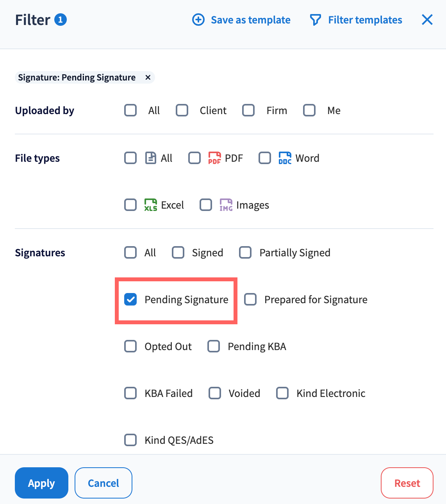Click the Excel XLS file icon
446x504 pixels.
coord(151,205)
